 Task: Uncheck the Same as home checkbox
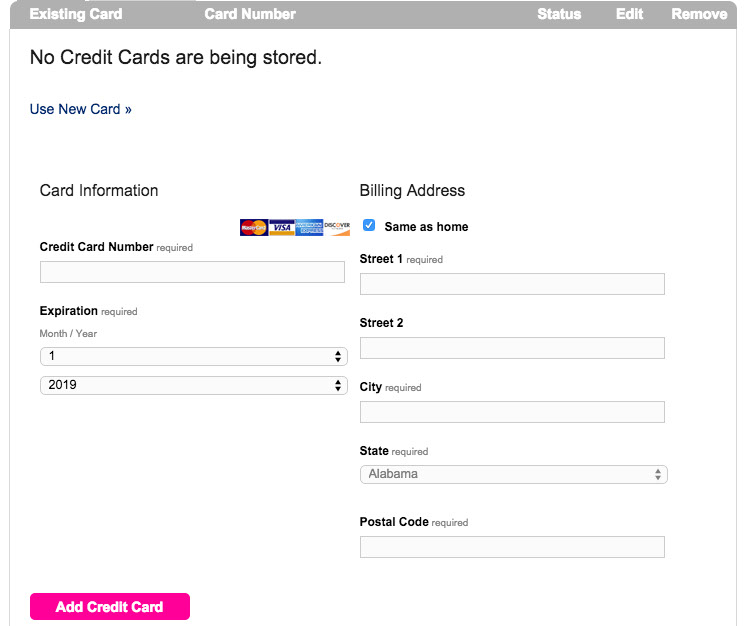[x=369, y=226]
